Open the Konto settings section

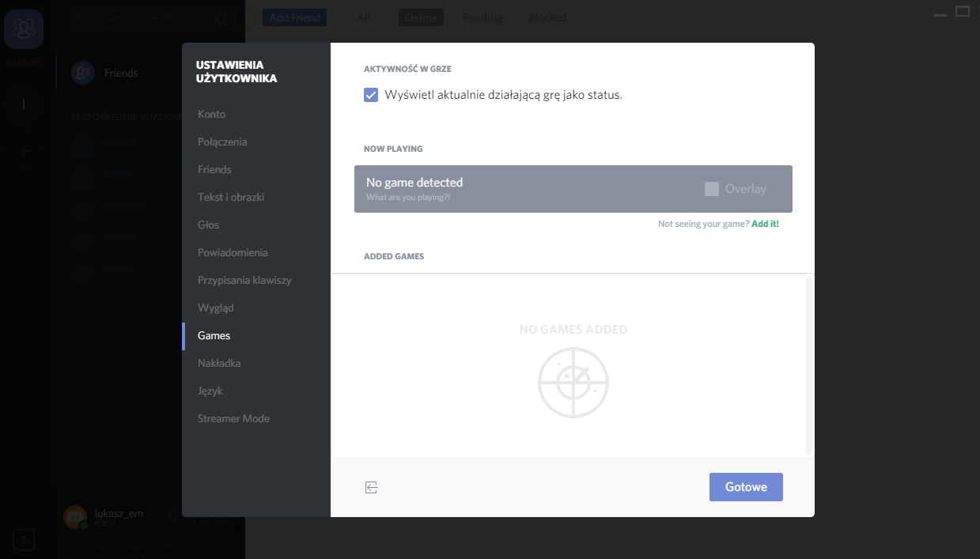[x=256, y=114]
